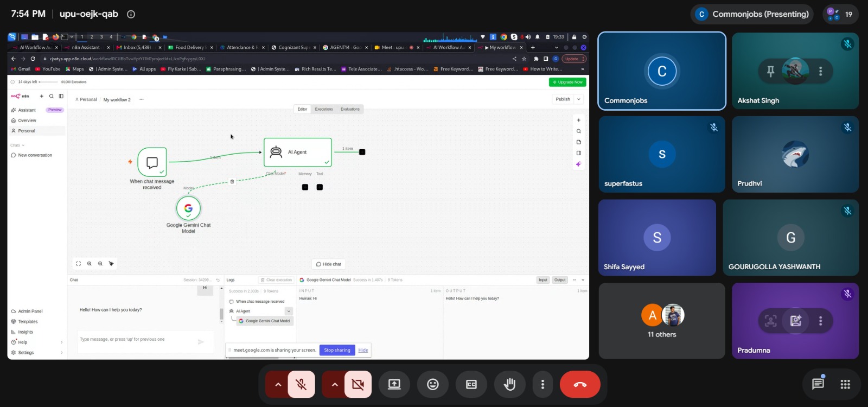The width and height of the screenshot is (868, 407).
Task: Select the Commonjobs participant tile
Action: (x=662, y=71)
